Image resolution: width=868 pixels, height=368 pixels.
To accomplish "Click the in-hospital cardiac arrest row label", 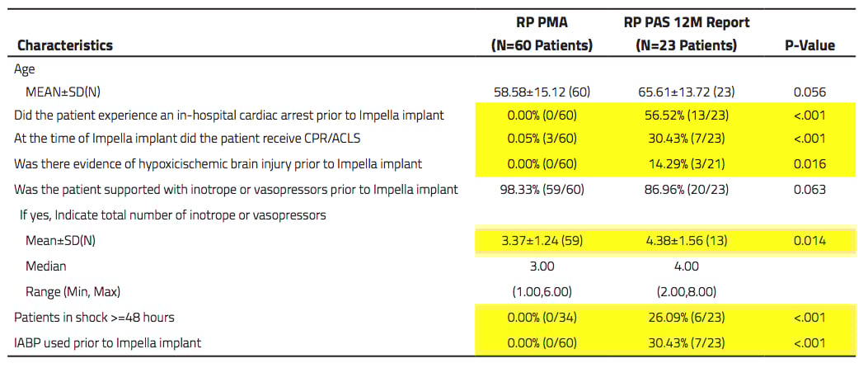I will tap(229, 116).
